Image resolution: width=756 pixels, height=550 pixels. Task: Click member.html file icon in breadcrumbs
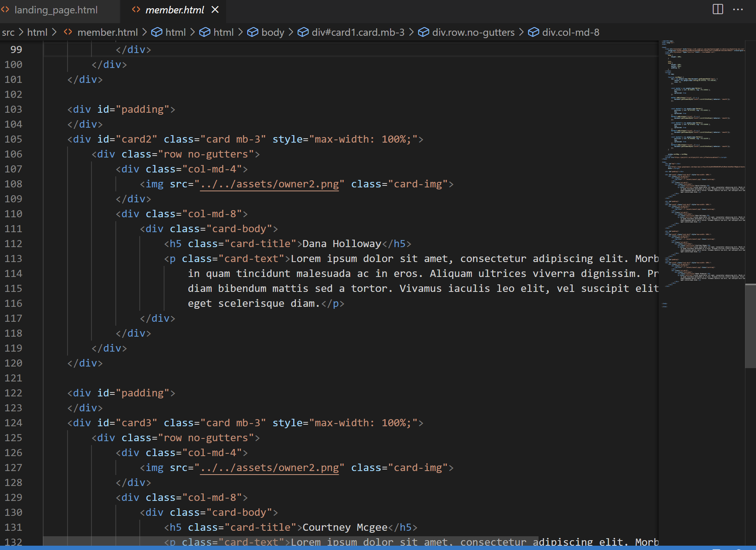pos(68,32)
